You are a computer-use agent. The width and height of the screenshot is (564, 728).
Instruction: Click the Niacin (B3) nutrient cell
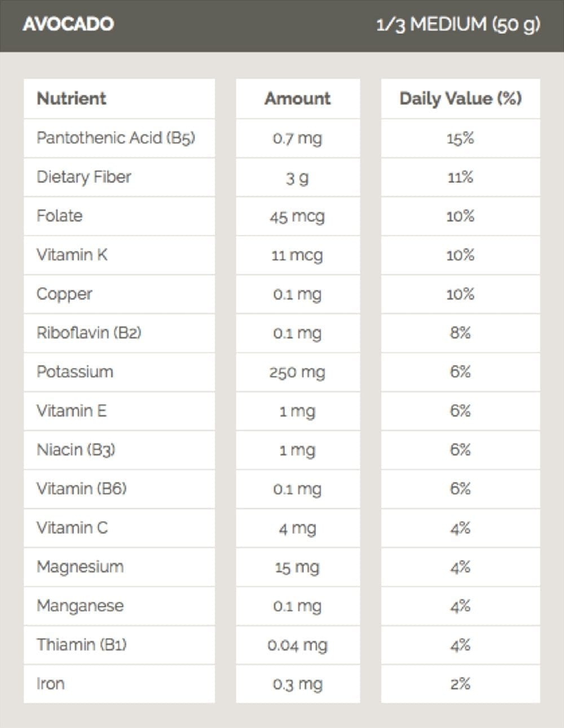119,450
